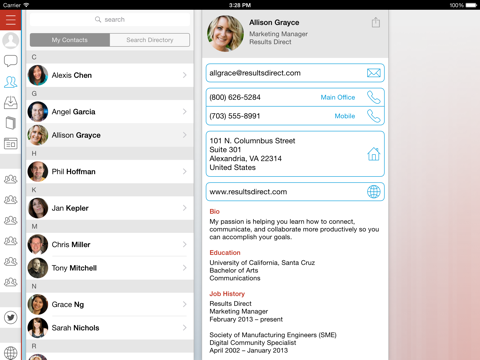Image resolution: width=480 pixels, height=360 pixels.
Task: Tap the Mobile label
Action: [345, 116]
